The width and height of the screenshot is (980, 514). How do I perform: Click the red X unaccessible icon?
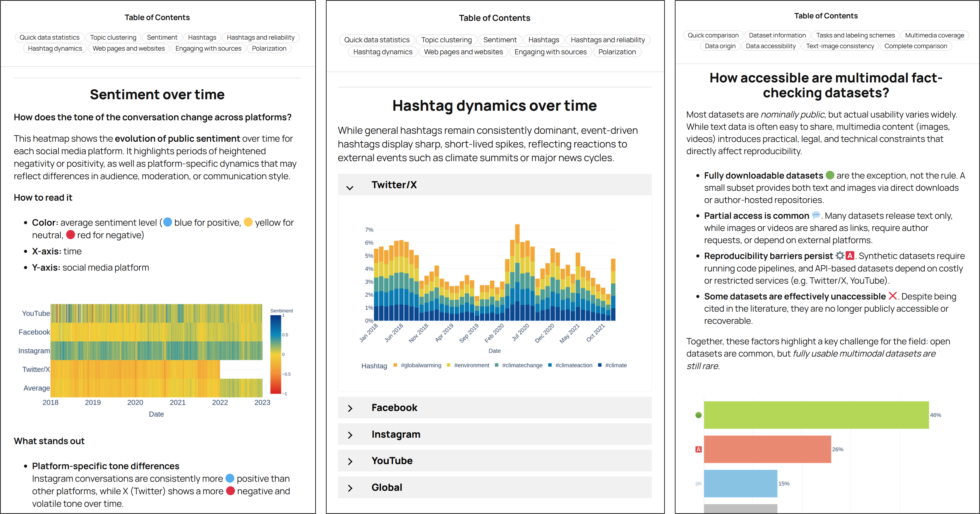coord(893,296)
